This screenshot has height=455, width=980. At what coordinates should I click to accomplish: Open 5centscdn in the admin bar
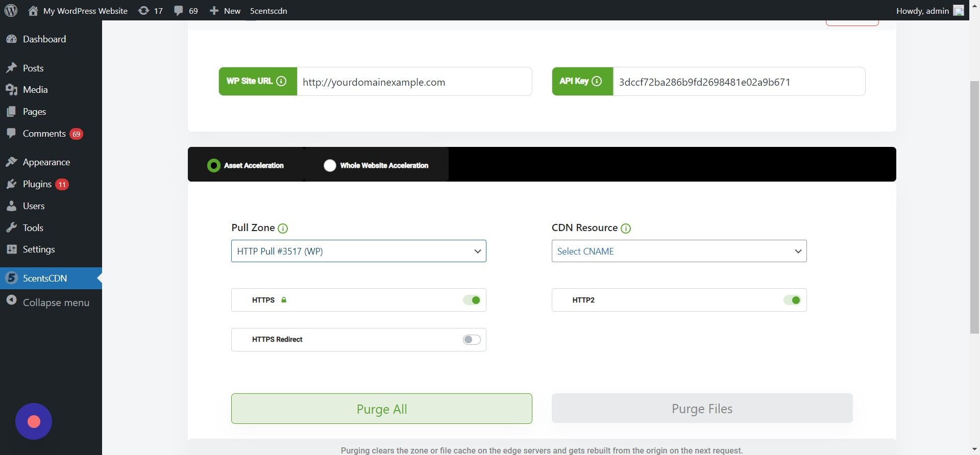pos(268,11)
